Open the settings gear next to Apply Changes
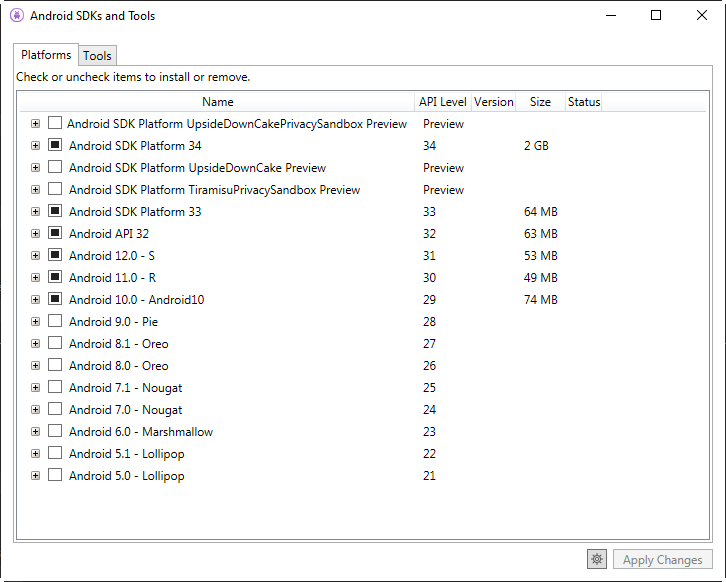 [597, 559]
